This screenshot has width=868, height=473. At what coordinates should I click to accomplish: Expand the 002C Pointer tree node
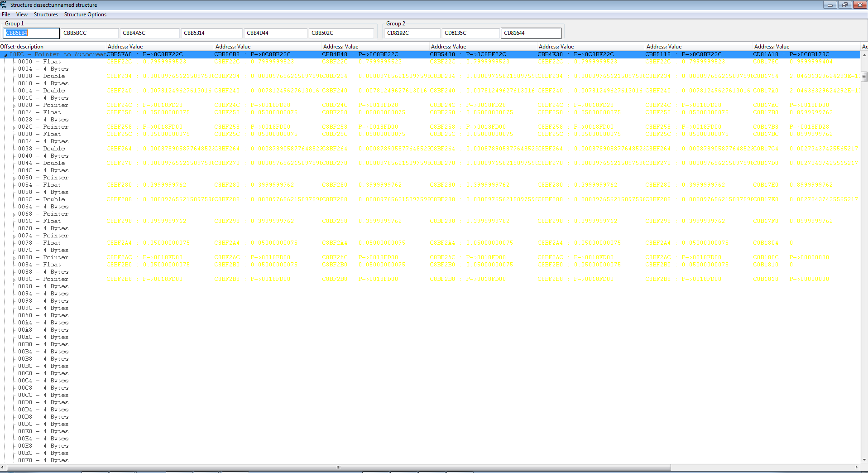tap(14, 127)
